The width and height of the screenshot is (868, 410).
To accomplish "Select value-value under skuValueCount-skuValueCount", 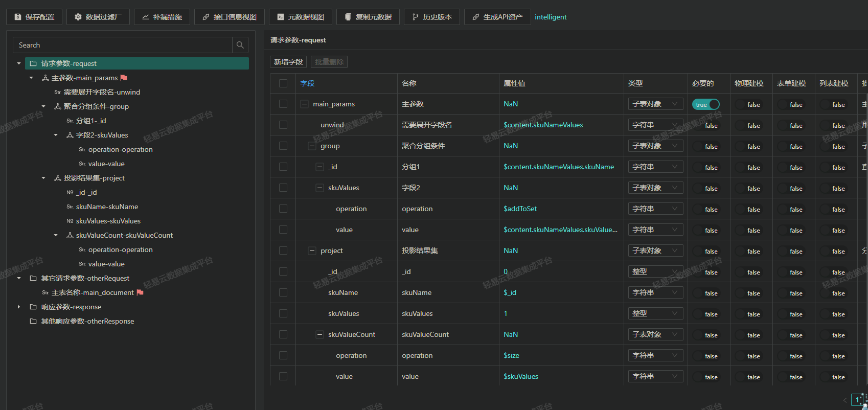I will 106,264.
